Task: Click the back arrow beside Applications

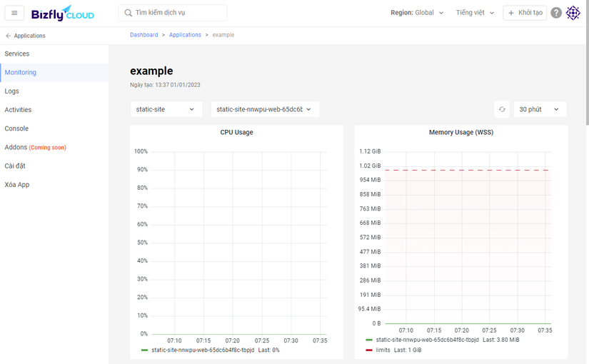Action: [8, 36]
